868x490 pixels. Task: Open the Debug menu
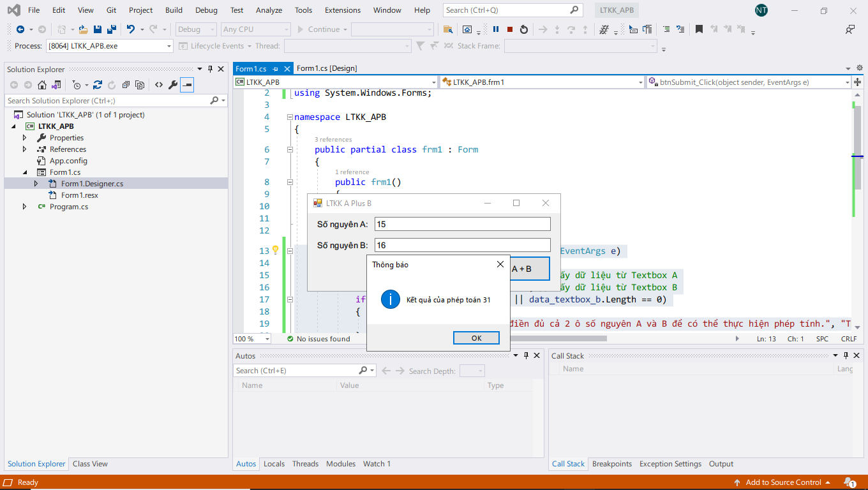pos(206,10)
